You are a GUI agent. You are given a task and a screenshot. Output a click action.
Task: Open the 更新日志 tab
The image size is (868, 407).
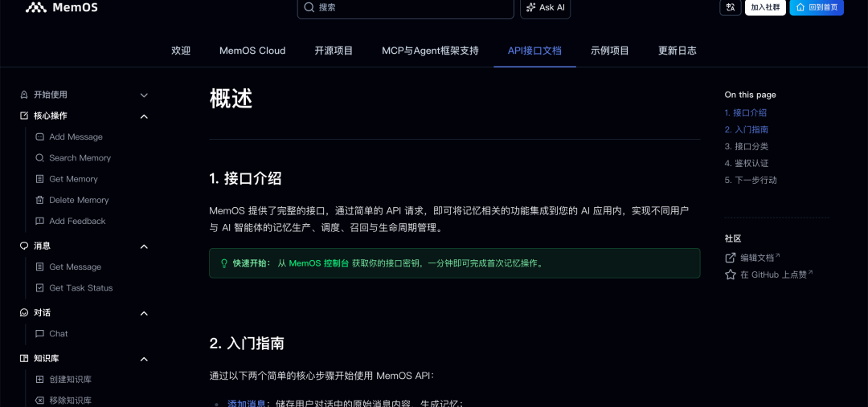point(677,51)
